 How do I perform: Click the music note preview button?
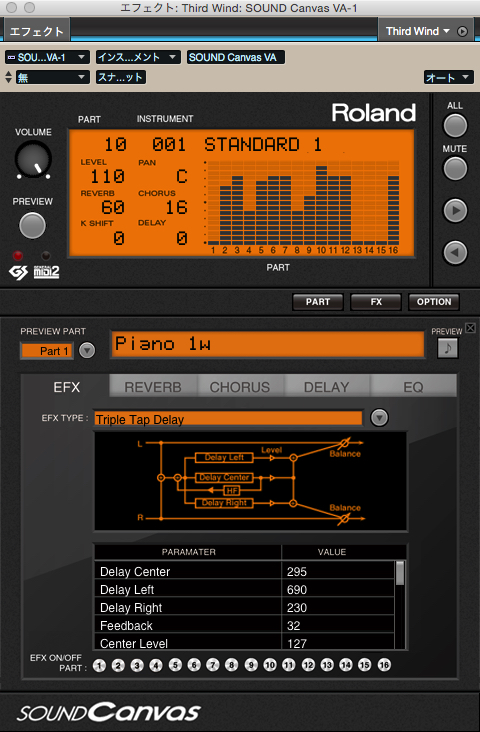[447, 348]
